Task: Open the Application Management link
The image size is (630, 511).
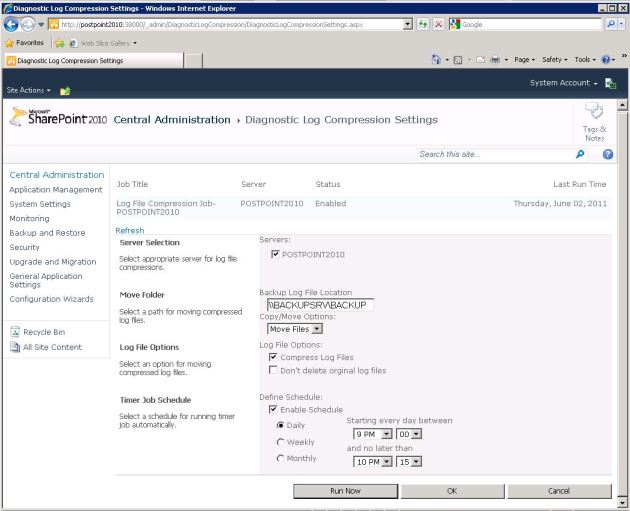Action: tap(56, 189)
